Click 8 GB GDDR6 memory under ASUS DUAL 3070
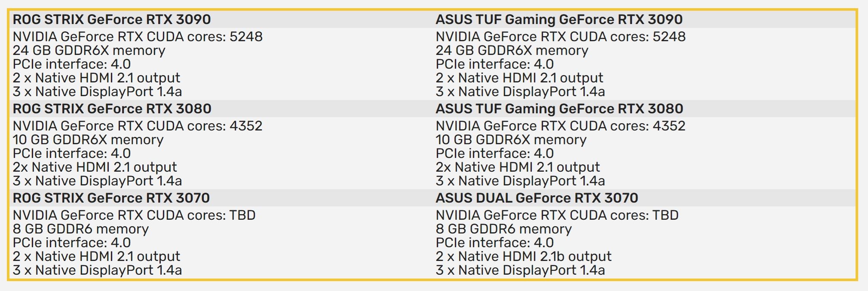The height and width of the screenshot is (291, 868). [504, 229]
